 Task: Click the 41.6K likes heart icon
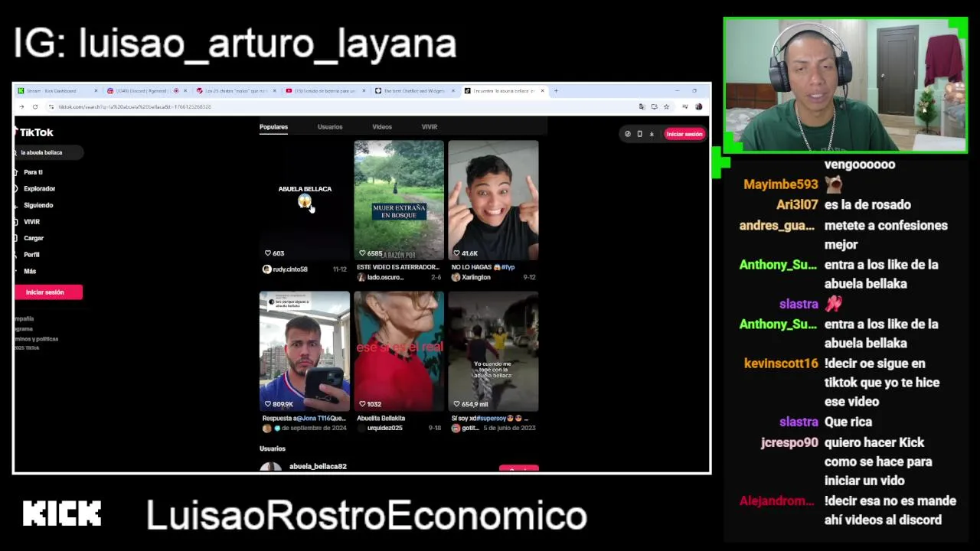456,253
